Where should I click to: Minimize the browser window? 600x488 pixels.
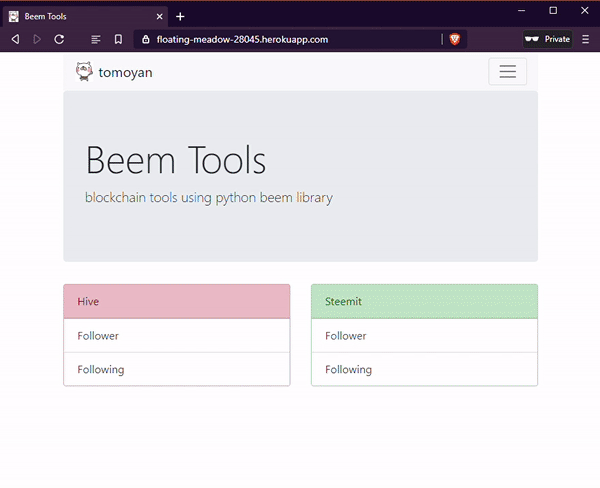point(521,11)
